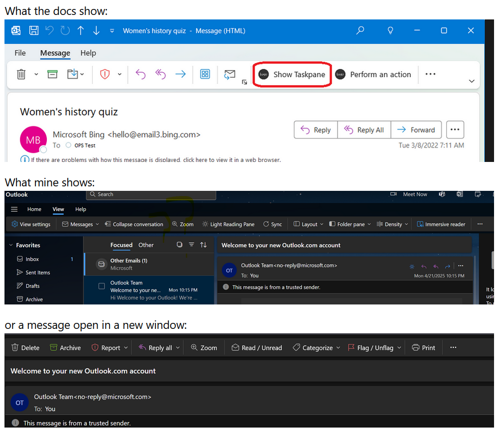
Task: Click Perform an action add-in button
Action: pos(373,74)
